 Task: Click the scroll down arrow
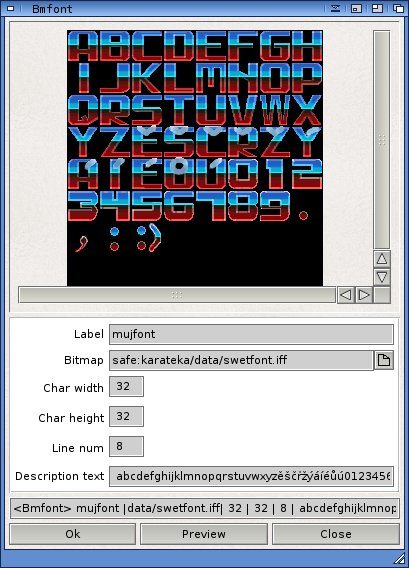point(382,277)
